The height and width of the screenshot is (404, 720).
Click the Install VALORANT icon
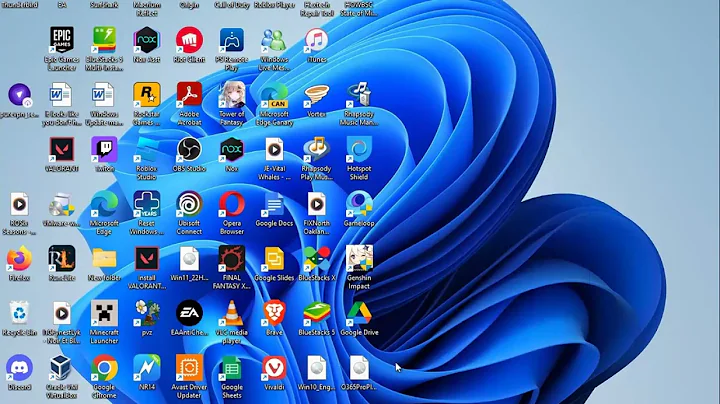coord(146,258)
